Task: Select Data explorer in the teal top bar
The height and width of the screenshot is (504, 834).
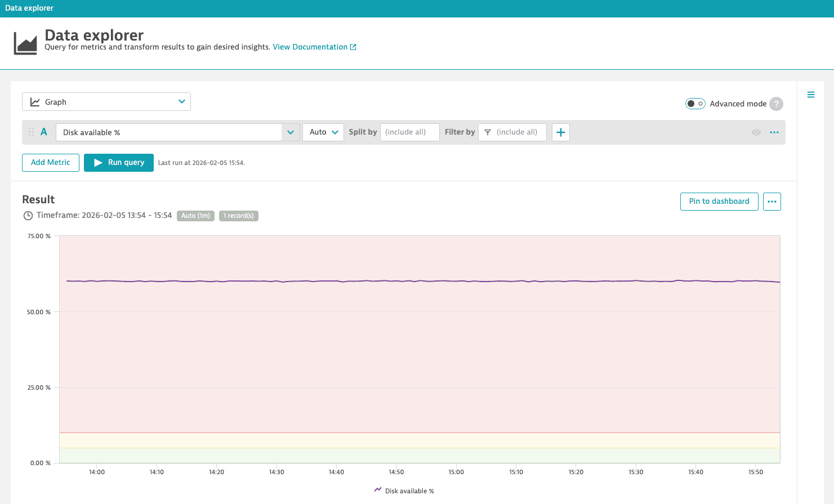Action: (x=29, y=7)
